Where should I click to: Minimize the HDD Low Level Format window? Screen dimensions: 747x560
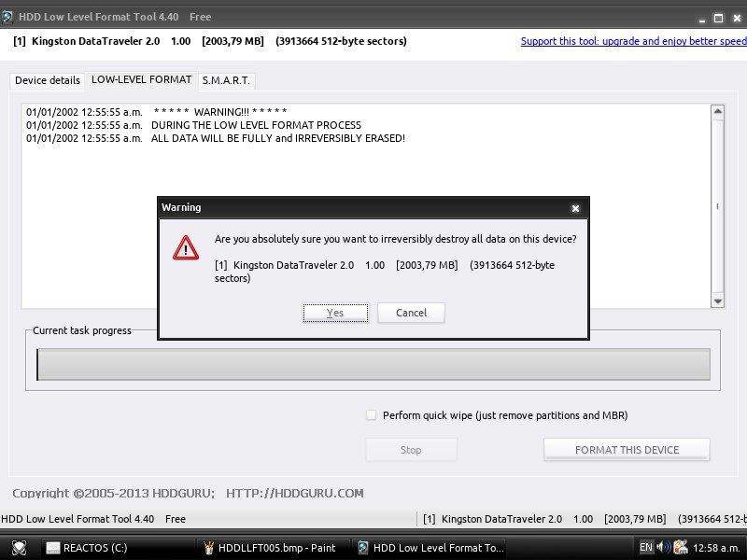point(702,19)
